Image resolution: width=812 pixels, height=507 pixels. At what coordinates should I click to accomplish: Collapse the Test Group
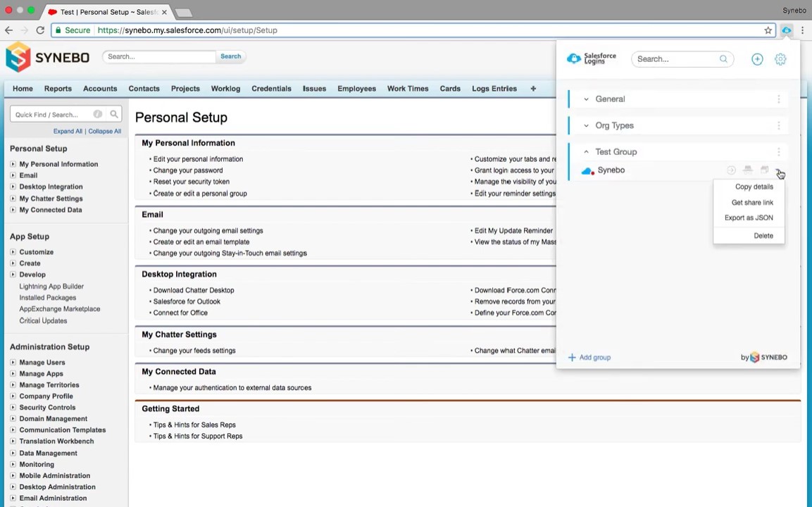point(586,151)
